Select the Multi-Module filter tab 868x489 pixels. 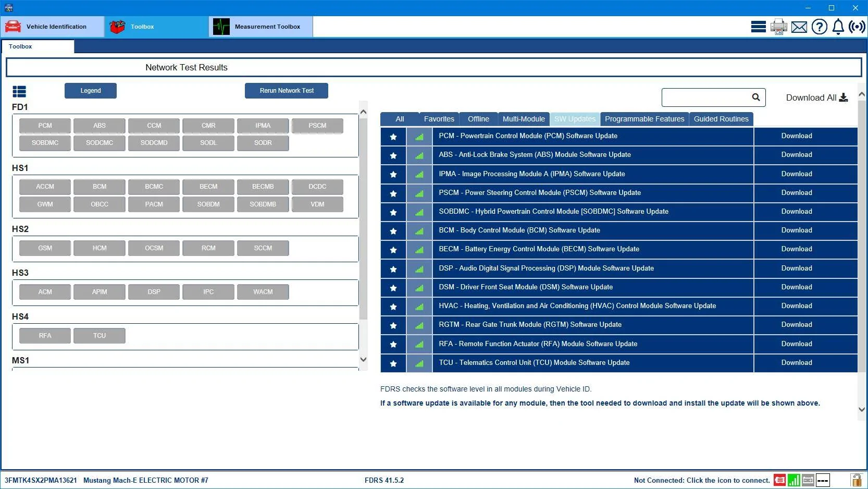(x=524, y=119)
